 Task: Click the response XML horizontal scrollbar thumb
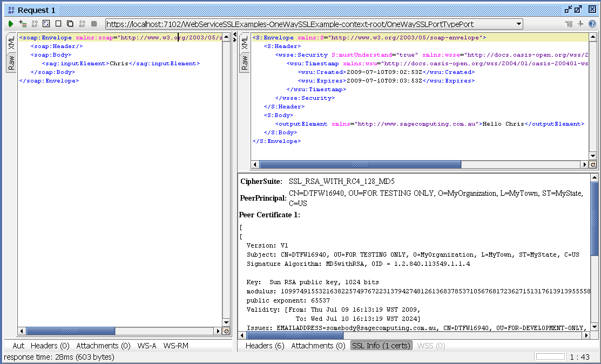point(360,164)
